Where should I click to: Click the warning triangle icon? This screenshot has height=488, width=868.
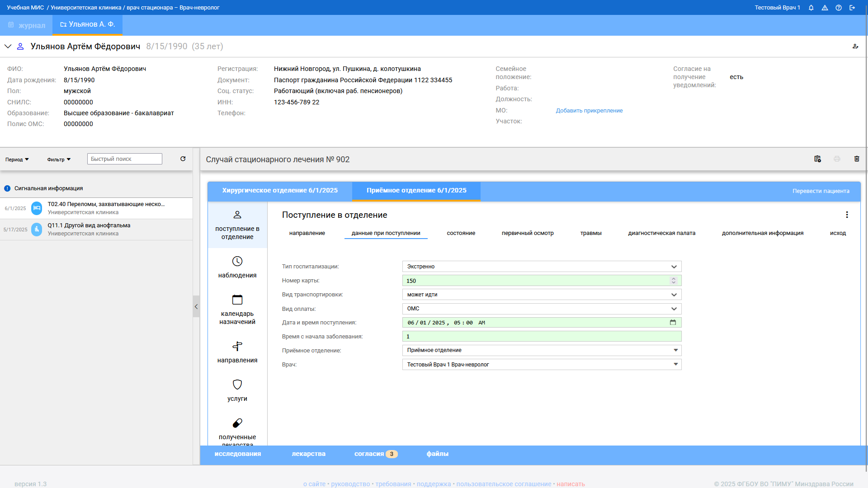click(825, 8)
